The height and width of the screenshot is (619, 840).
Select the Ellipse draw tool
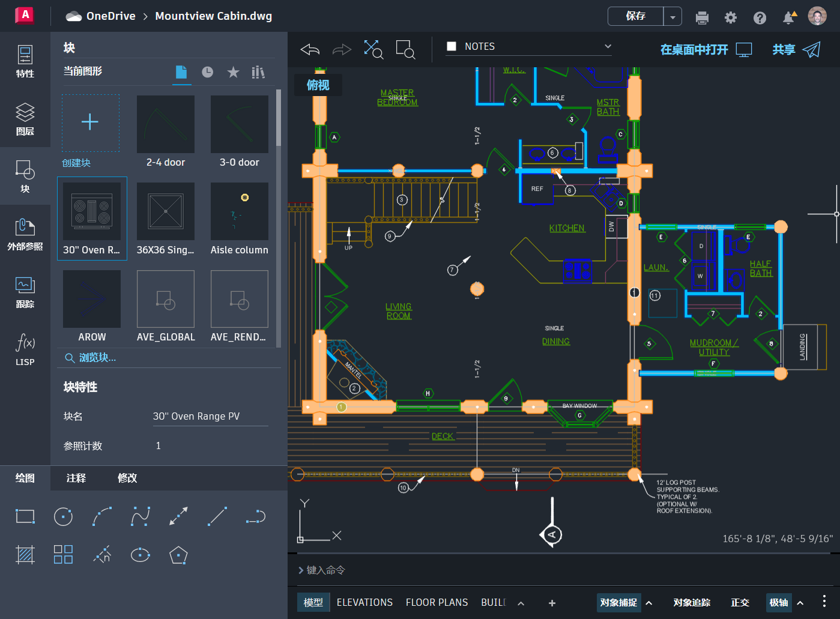141,555
